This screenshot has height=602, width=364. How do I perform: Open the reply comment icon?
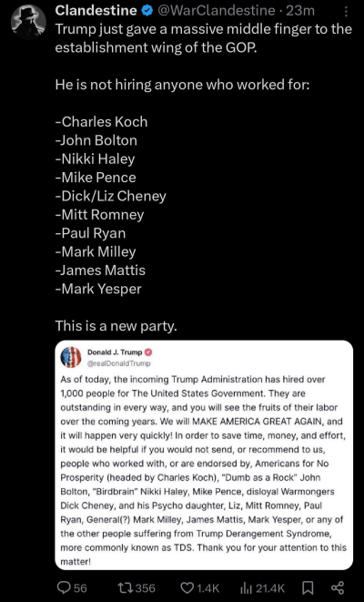click(x=64, y=587)
